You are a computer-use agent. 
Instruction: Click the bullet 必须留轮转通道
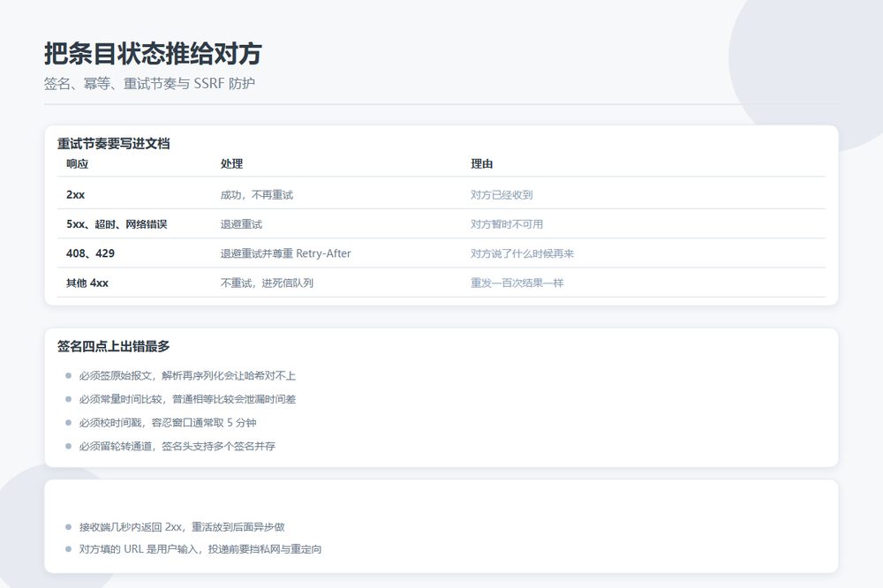tap(177, 447)
